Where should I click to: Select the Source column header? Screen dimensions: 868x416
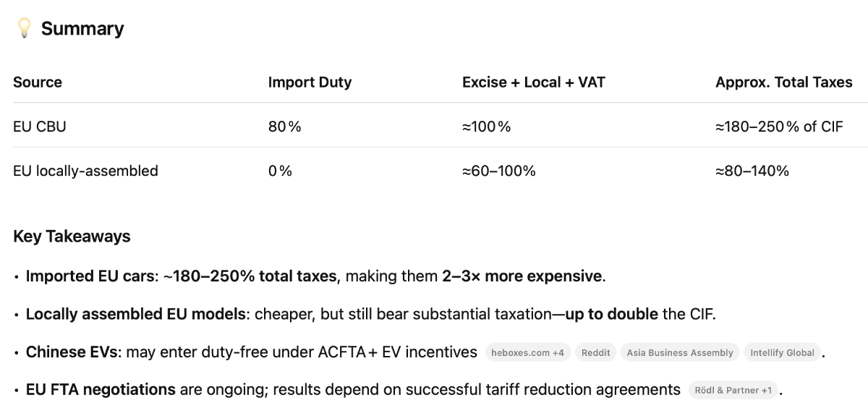tap(38, 82)
